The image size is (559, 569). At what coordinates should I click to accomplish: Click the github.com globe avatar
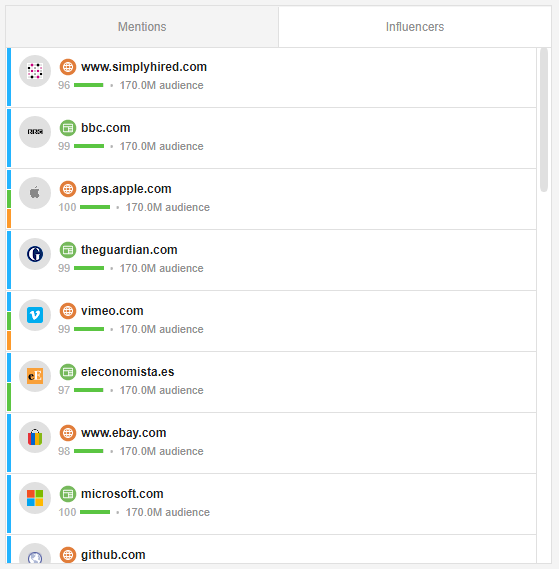[x=35, y=554]
